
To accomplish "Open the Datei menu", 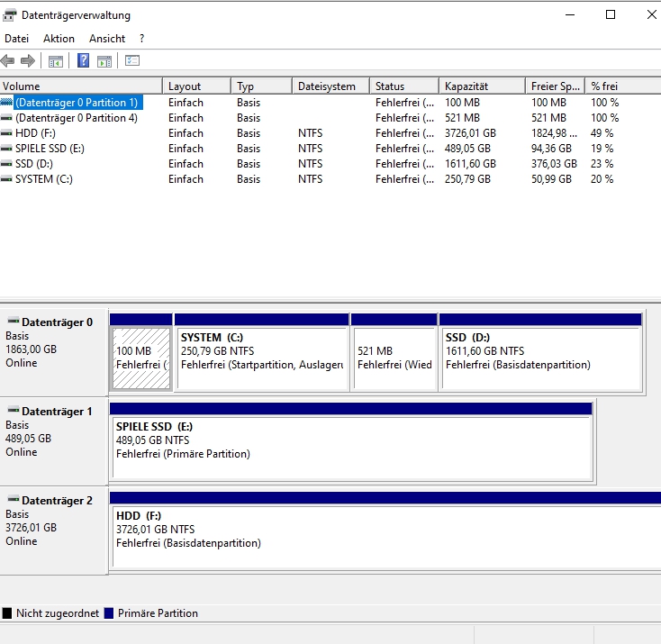I will (x=16, y=39).
